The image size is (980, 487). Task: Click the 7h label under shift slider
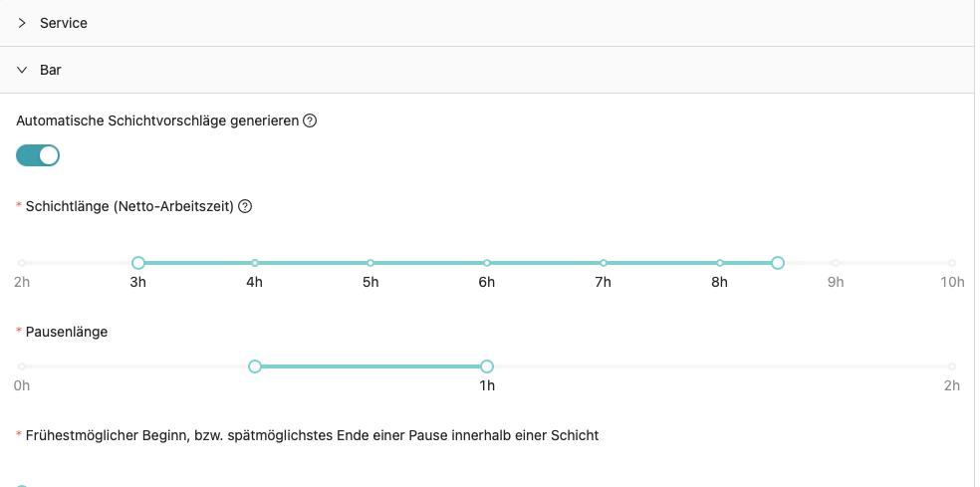click(604, 282)
